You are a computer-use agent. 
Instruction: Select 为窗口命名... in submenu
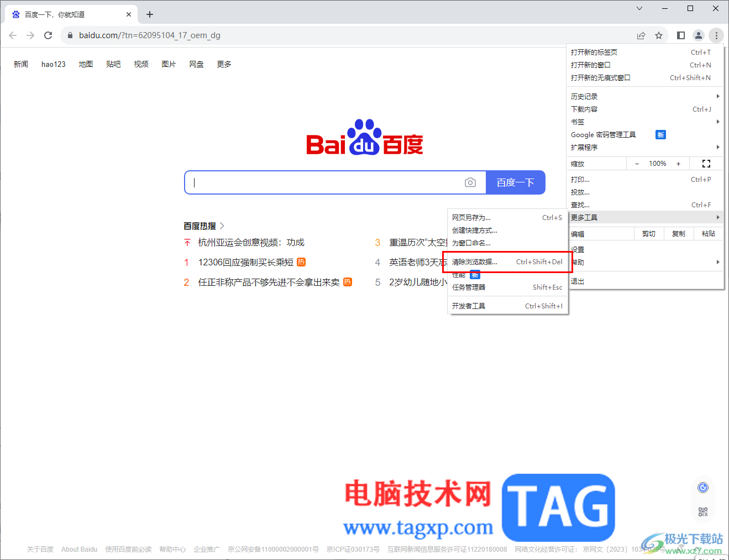507,243
